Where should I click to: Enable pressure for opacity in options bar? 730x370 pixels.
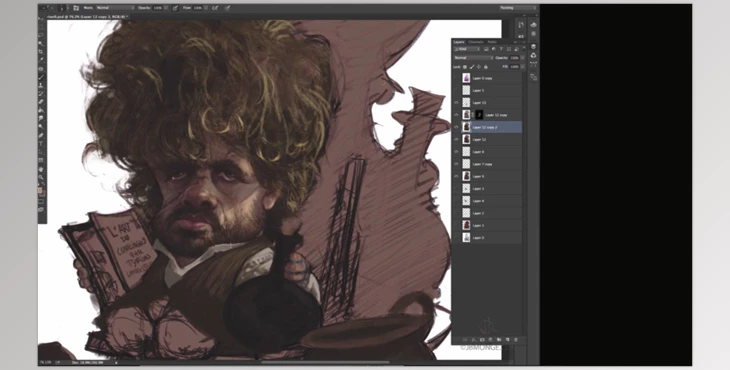(x=175, y=8)
